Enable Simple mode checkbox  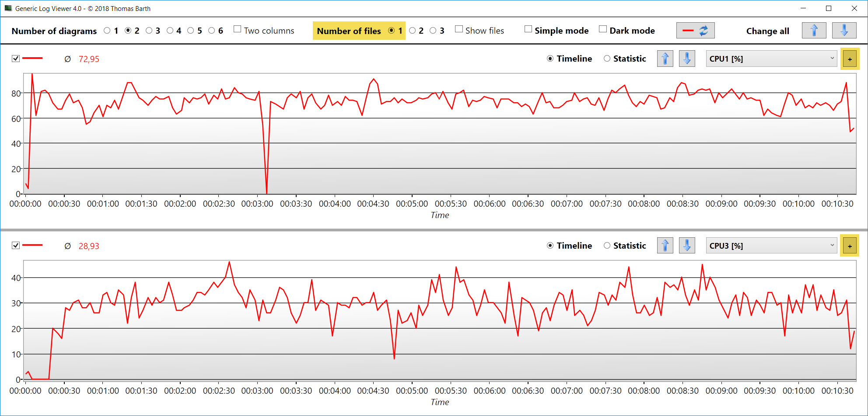click(528, 29)
